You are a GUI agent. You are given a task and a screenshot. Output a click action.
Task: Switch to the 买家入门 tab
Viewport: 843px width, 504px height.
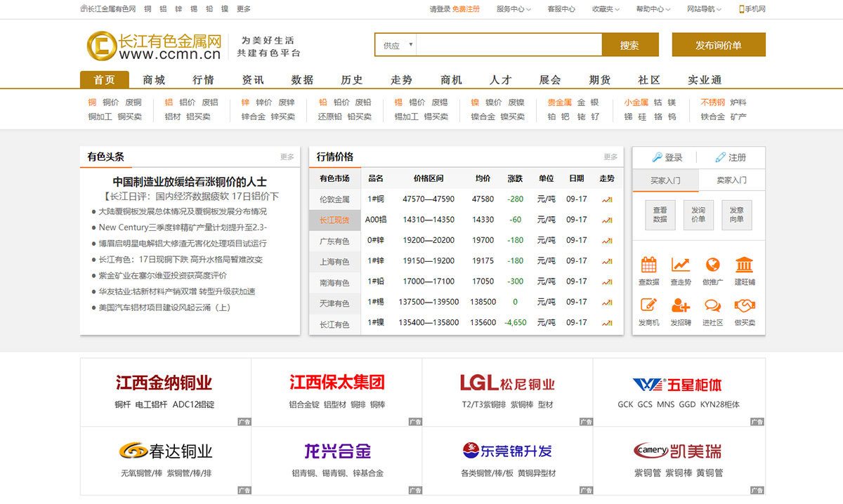(x=665, y=180)
